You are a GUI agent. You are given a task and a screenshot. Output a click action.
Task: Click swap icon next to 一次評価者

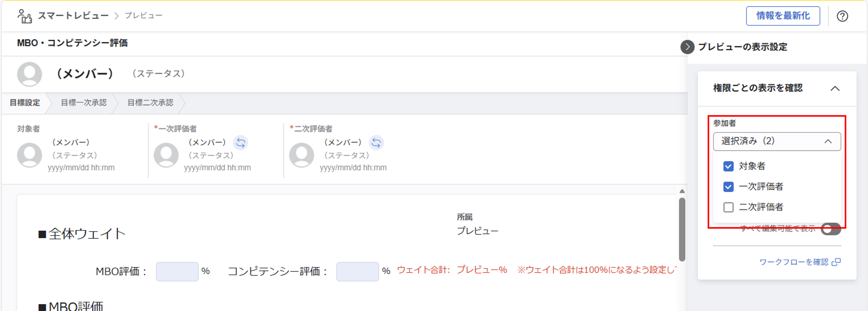tap(241, 143)
